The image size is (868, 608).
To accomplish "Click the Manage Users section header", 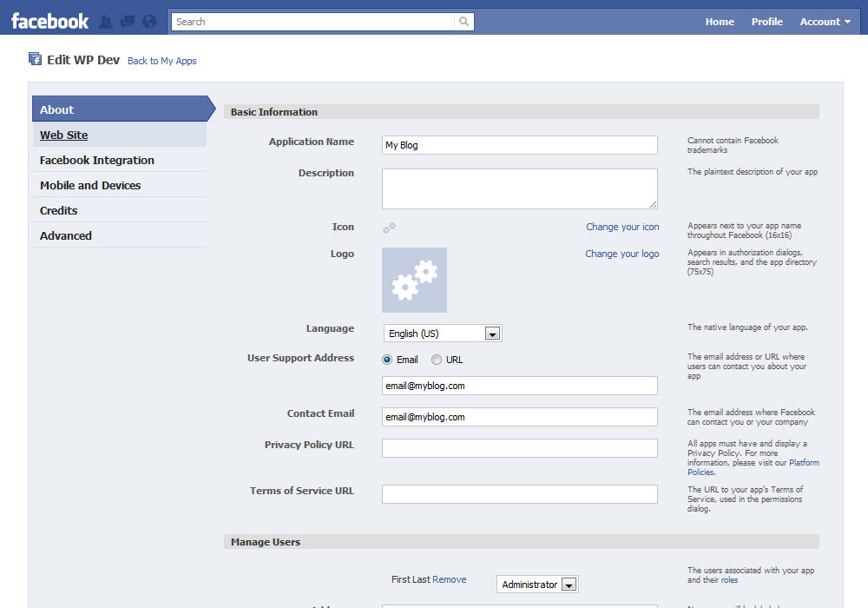I will [522, 541].
